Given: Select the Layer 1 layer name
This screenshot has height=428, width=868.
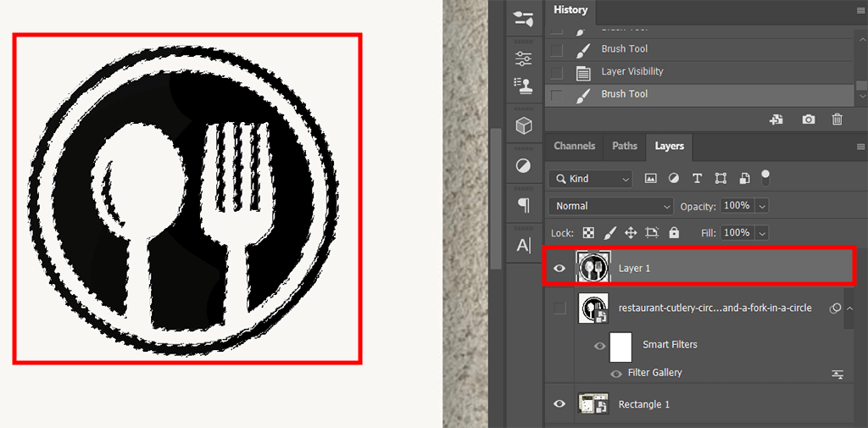Looking at the screenshot, I should tap(635, 269).
